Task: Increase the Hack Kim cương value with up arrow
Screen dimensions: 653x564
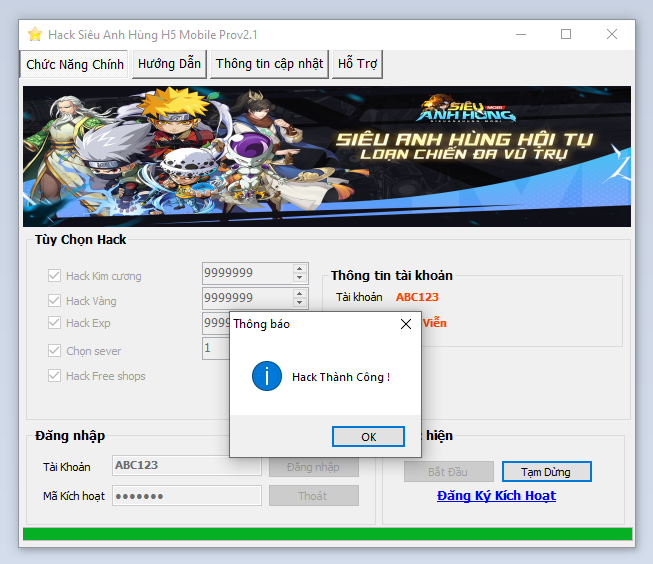Action: (x=299, y=269)
